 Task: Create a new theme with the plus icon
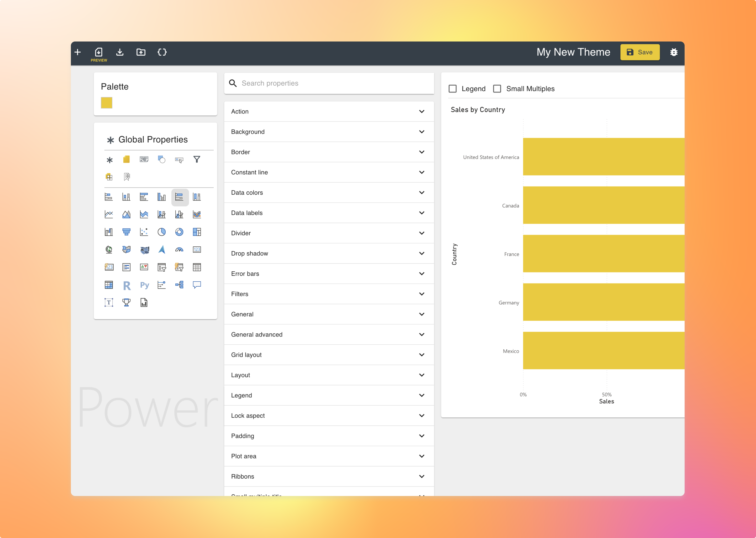coord(78,52)
